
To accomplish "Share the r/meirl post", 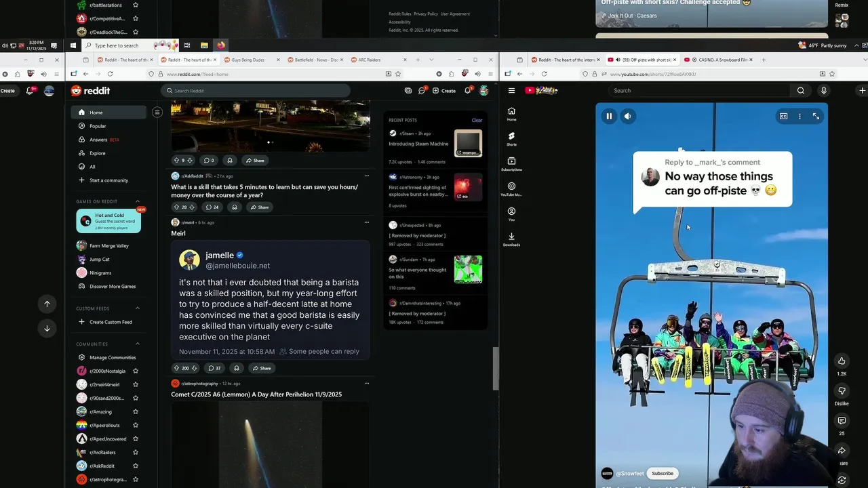I will pos(261,368).
